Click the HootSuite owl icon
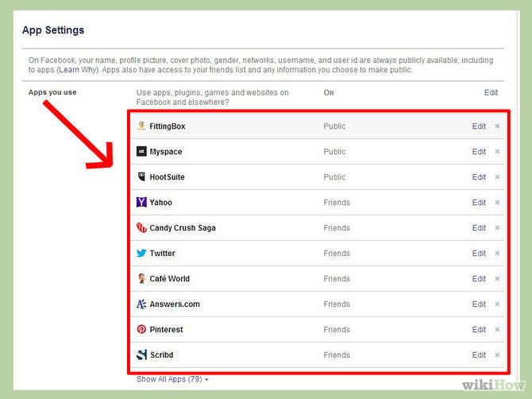Screen dimensions: 532x399 point(141,177)
